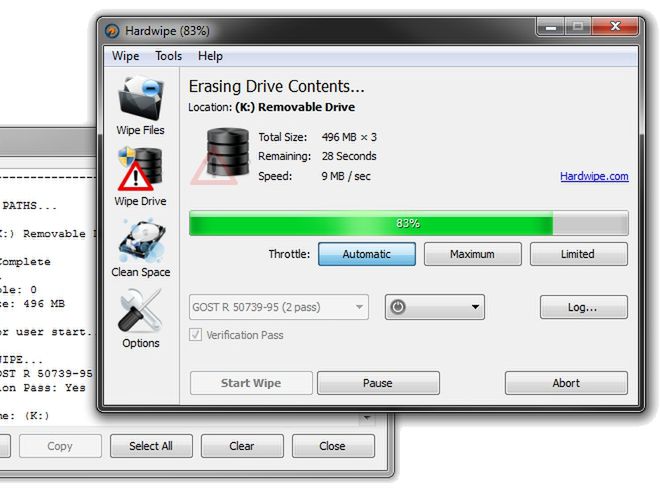Image resolution: width=660 pixels, height=493 pixels.
Task: Expand the GOST R 50739-95 scheme dropdown
Action: (x=279, y=307)
